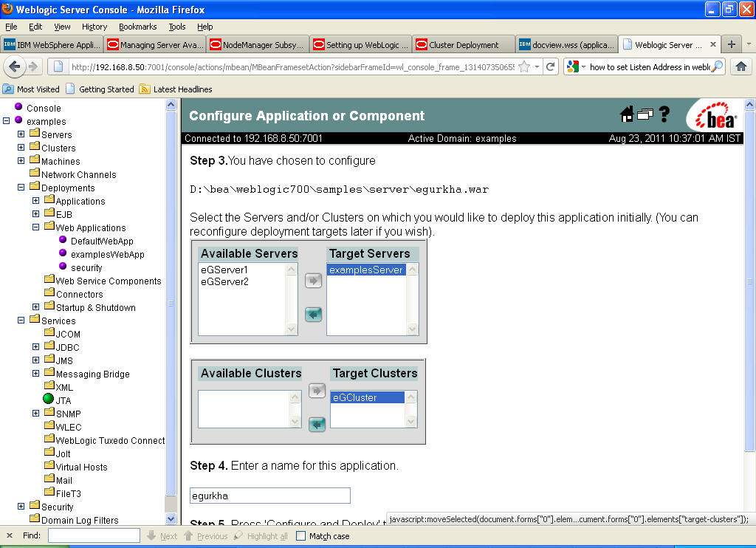Screen dimensions: 756x548
Task: Expand the Servers tree node
Action: [21, 134]
